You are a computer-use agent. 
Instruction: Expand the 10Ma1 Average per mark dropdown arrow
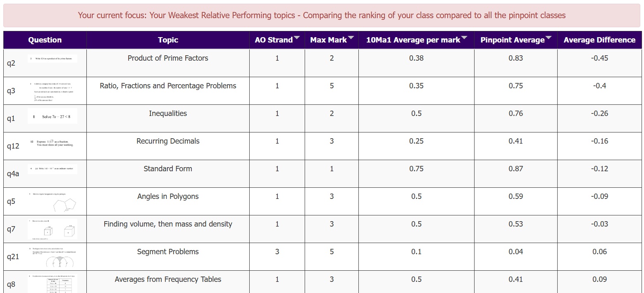[x=464, y=38]
